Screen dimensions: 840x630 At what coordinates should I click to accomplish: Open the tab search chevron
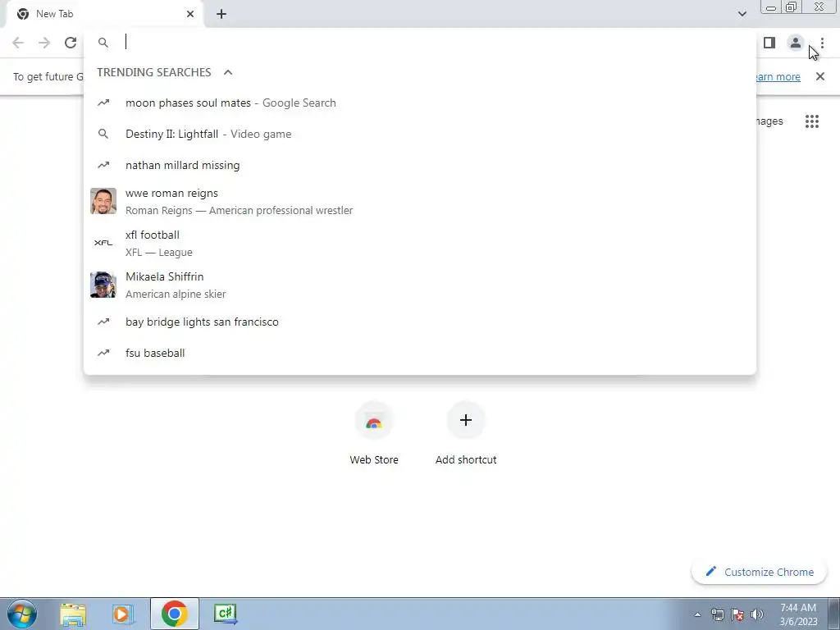tap(742, 14)
